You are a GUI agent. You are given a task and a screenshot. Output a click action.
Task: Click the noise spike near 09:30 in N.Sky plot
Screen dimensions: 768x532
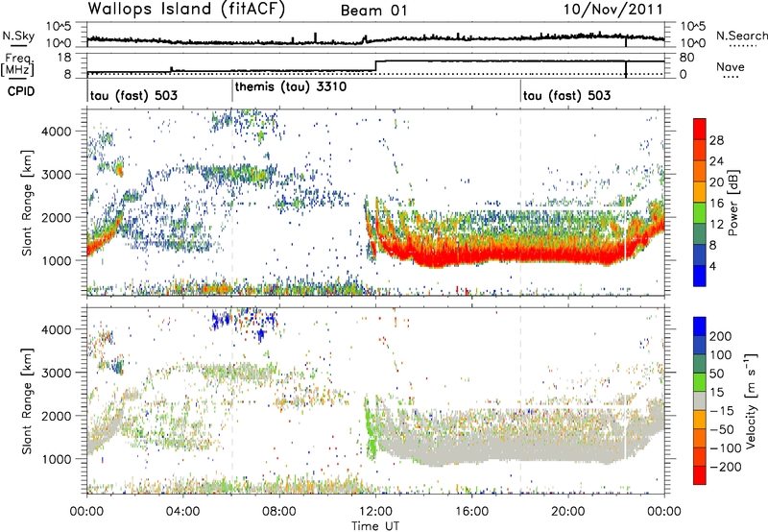point(316,37)
